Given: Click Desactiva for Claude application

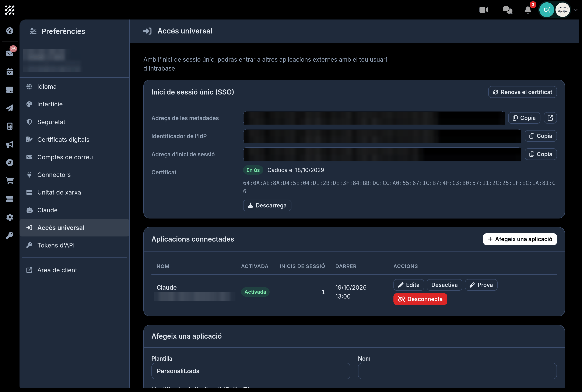Looking at the screenshot, I should [444, 285].
